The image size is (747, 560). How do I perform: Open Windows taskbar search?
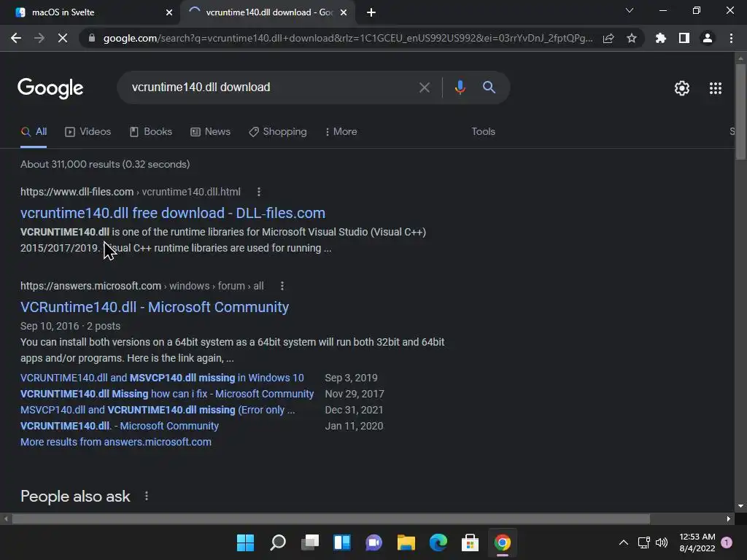tap(278, 542)
